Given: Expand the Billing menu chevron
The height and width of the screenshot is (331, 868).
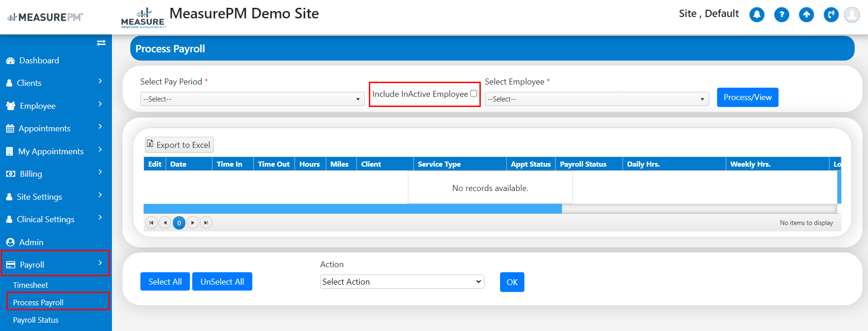Looking at the screenshot, I should (x=100, y=172).
